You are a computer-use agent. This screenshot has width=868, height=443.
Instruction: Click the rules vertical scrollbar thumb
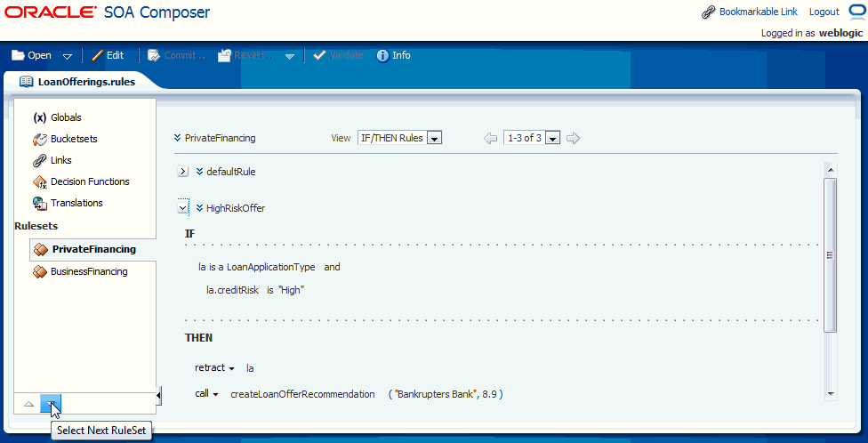point(831,255)
